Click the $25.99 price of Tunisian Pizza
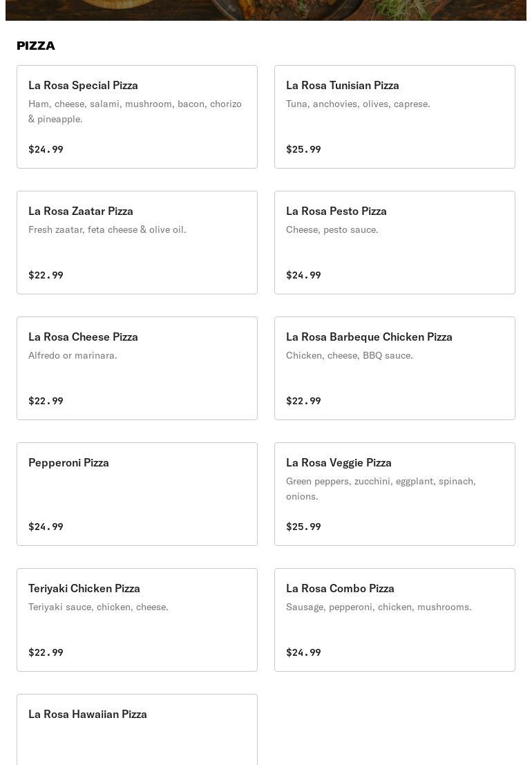The width and height of the screenshot is (532, 765). pyautogui.click(x=303, y=149)
